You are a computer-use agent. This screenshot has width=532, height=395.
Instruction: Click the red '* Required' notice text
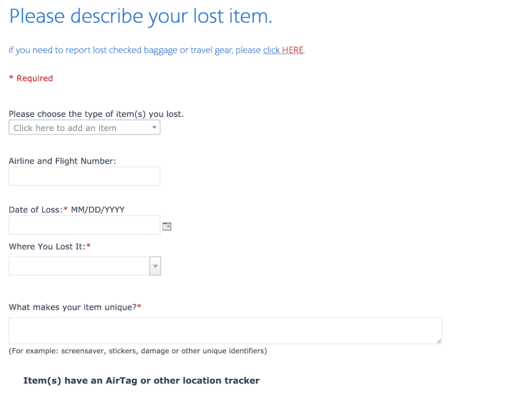(x=30, y=78)
